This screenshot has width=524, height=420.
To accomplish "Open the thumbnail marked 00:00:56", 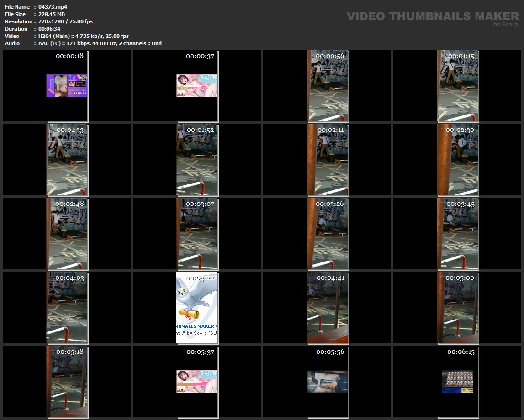I will [x=327, y=86].
